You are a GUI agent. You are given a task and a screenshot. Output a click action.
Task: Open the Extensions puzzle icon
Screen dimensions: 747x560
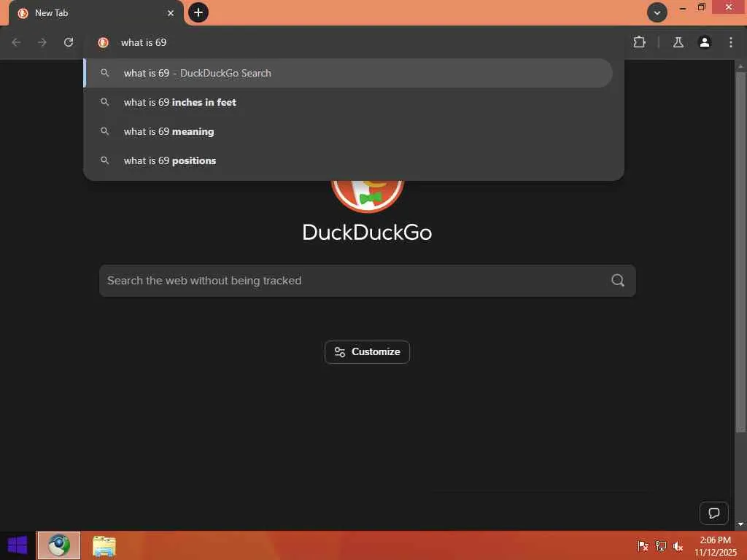point(639,42)
